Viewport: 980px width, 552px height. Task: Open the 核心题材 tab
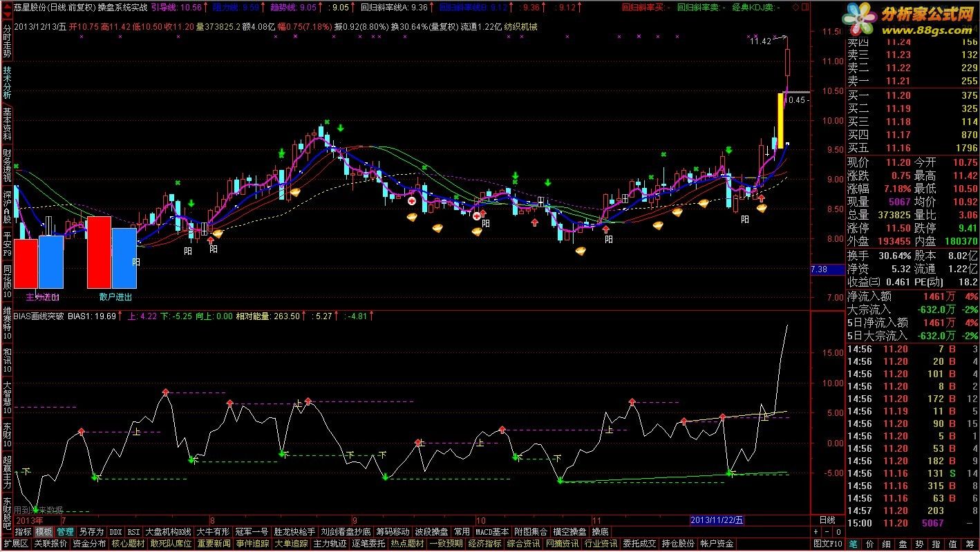129,544
